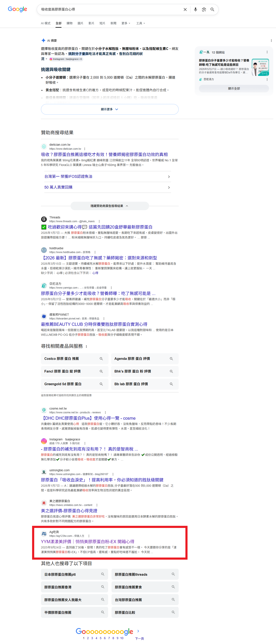This screenshot has width=276, height=644.
Task: Open 膠原蛋白分子量多少才能吸收 result
Action: pyautogui.click(x=98, y=293)
